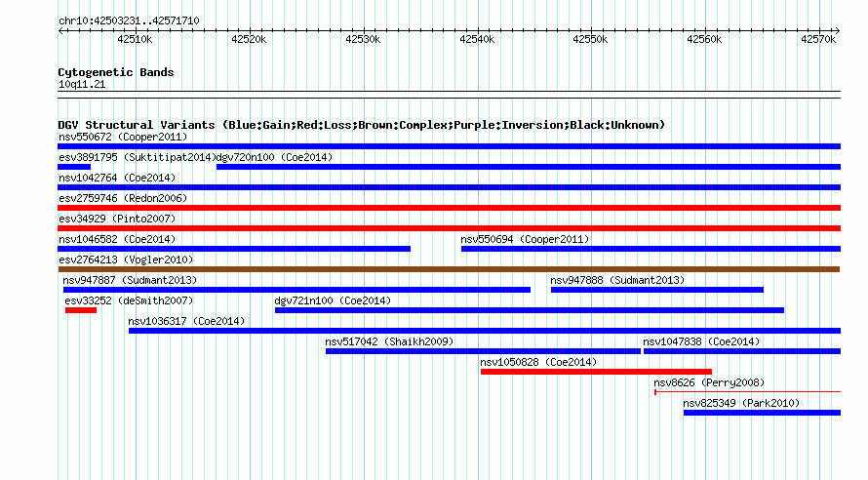868x480 pixels.
Task: Click chr10:42503231..42571710 coordinate label
Action: coord(129,20)
